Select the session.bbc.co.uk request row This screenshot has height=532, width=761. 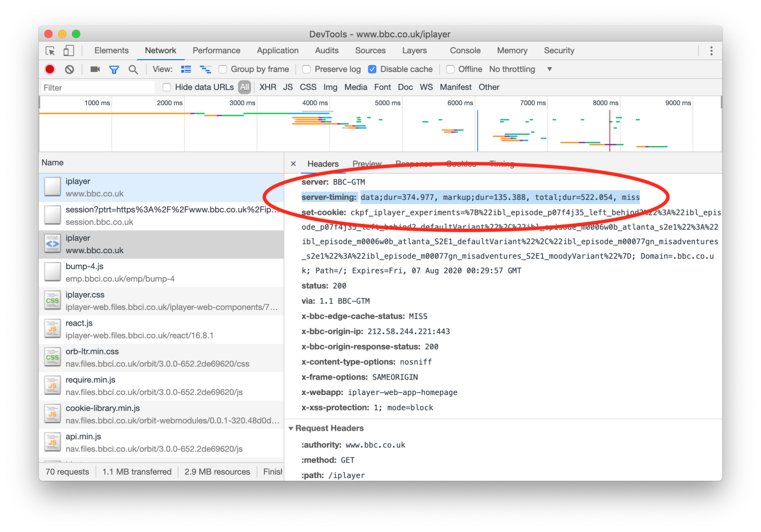tap(161, 216)
